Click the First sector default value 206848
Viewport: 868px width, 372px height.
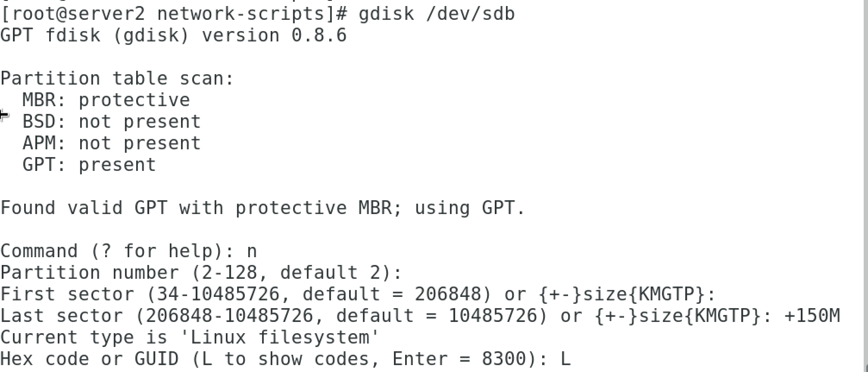(448, 294)
